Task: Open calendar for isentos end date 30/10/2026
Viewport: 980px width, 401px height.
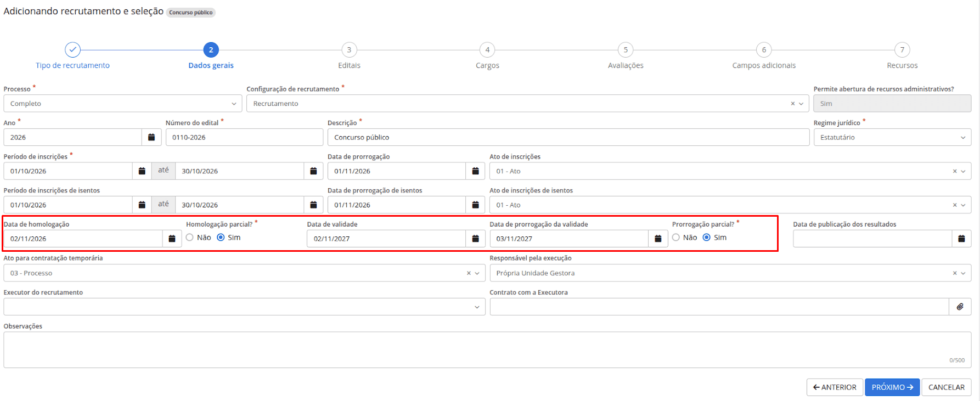Action: point(313,205)
